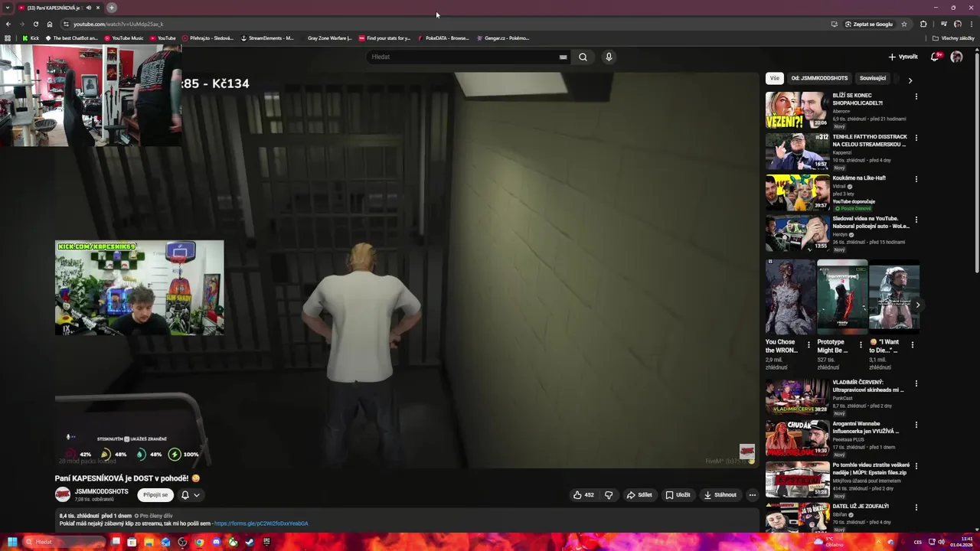Go back with browser back arrow
This screenshot has height=551, width=980.
coord(8,24)
